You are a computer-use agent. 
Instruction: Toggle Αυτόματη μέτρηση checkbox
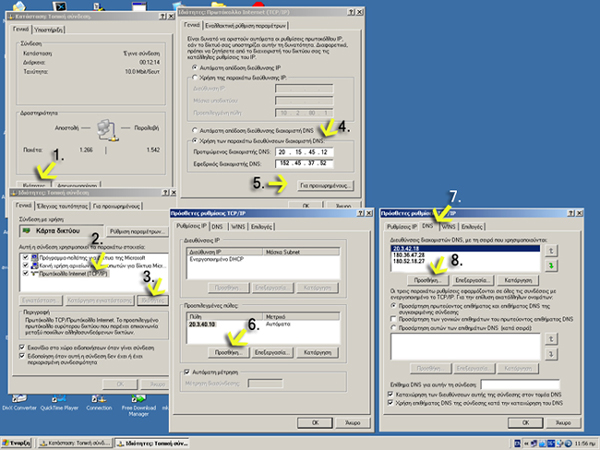click(186, 371)
